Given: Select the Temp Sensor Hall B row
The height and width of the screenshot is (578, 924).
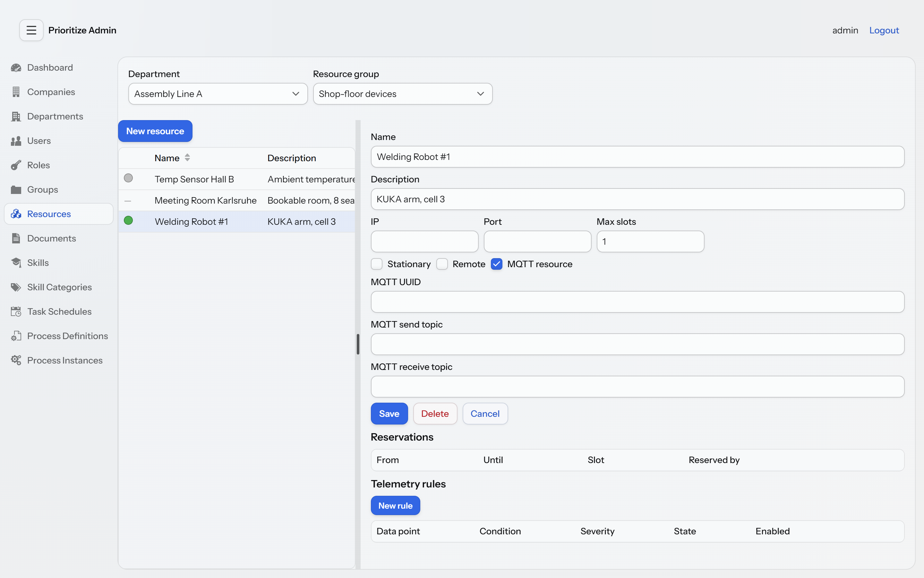Looking at the screenshot, I should pyautogui.click(x=237, y=179).
